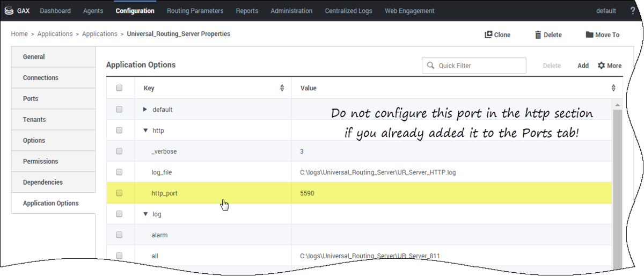Toggle the select-all header checkbox
Viewport: 644px width, 276px height.
[x=119, y=88]
